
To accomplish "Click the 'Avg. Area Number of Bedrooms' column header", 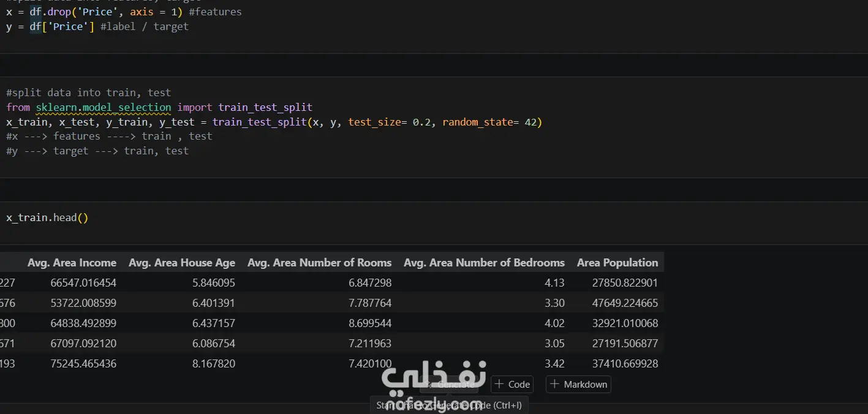I will (484, 263).
